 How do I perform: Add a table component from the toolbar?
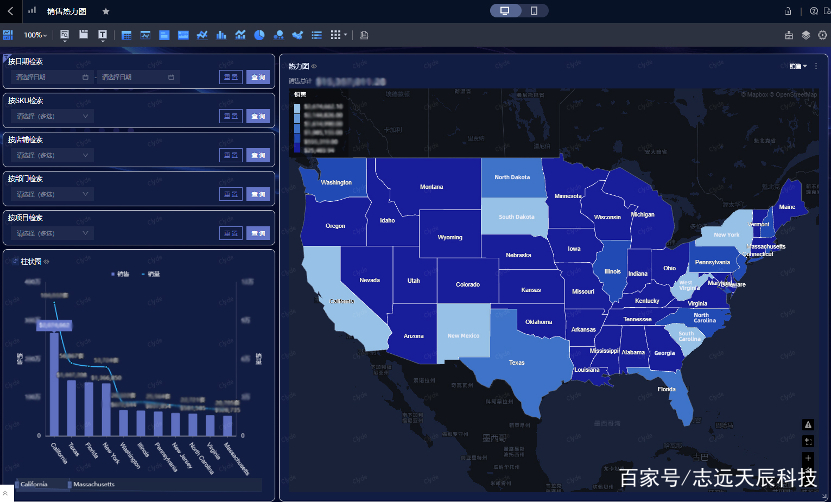[x=126, y=35]
